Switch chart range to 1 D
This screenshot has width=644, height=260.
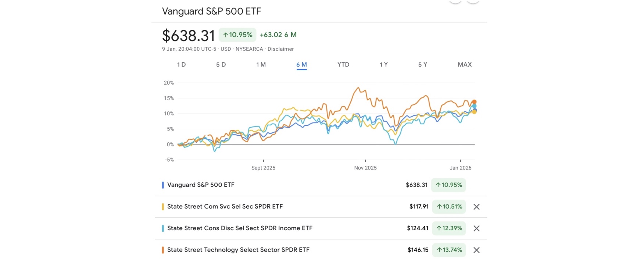click(x=181, y=65)
